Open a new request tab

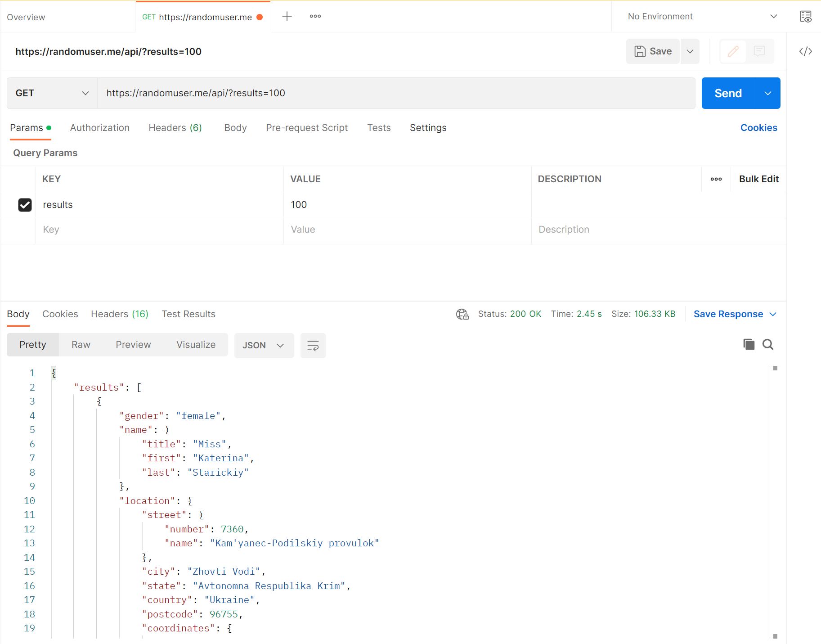point(287,17)
